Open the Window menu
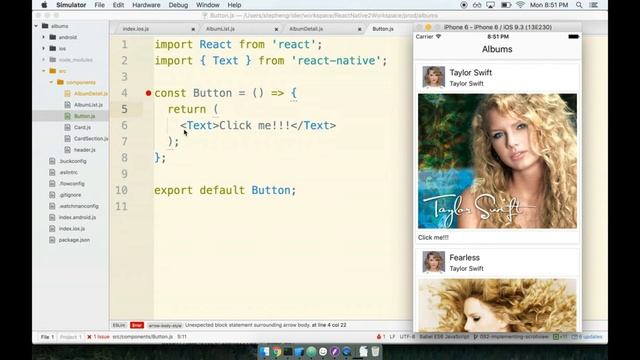The width and height of the screenshot is (640, 360). pyautogui.click(x=208, y=5)
